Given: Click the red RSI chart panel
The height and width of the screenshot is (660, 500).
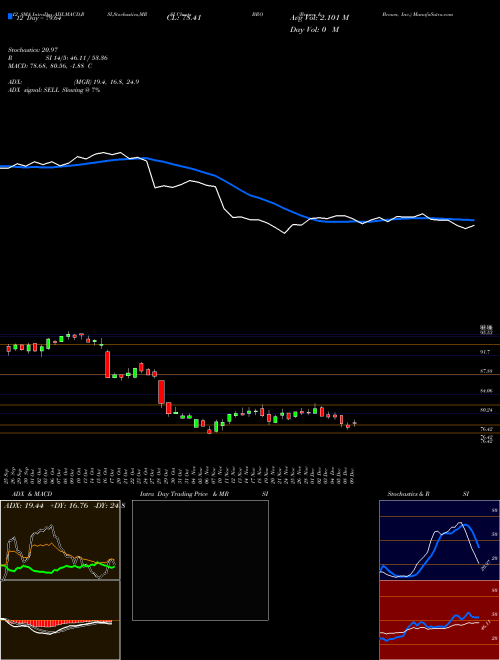Looking at the screenshot, I should tap(439, 620).
